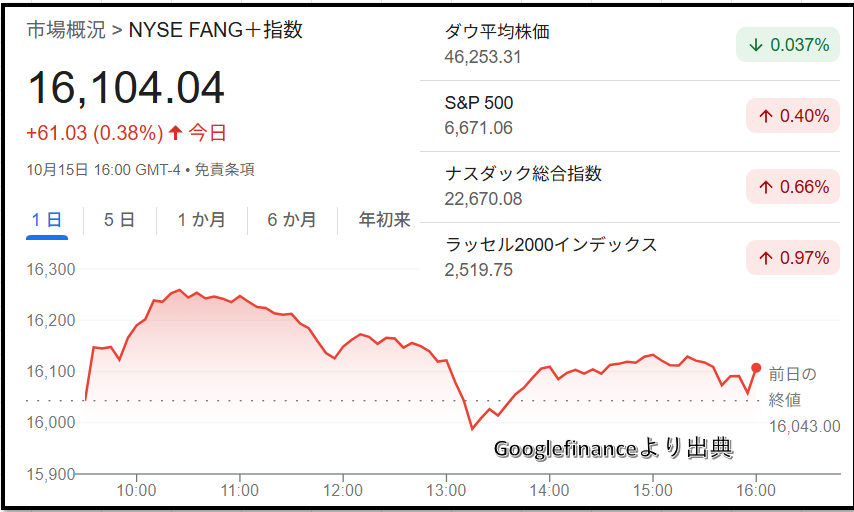Select the 年初来 range tab
This screenshot has width=854, height=512.
tap(385, 220)
